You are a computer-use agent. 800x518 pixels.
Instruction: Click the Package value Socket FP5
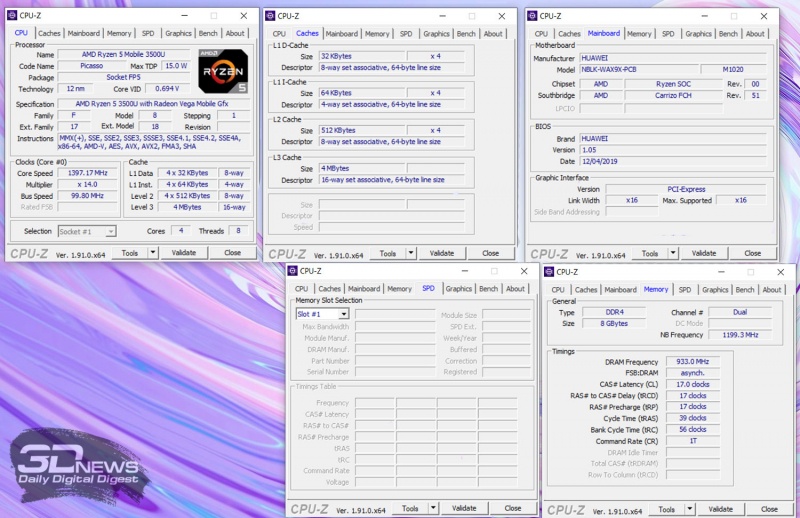pos(123,78)
